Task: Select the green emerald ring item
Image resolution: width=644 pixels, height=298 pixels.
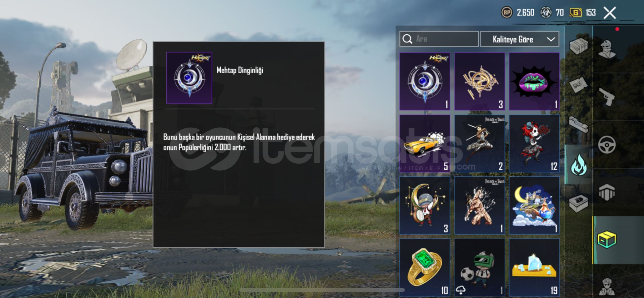Action: coord(425,268)
